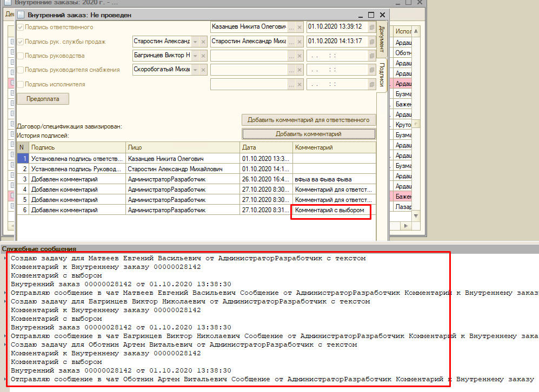Select the Комментарий с выбором cell
Image resolution: width=539 pixels, height=392 pixels.
click(334, 210)
